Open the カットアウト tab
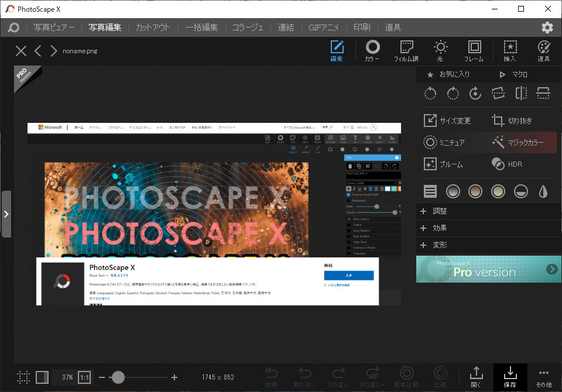The image size is (562, 392). tap(153, 27)
